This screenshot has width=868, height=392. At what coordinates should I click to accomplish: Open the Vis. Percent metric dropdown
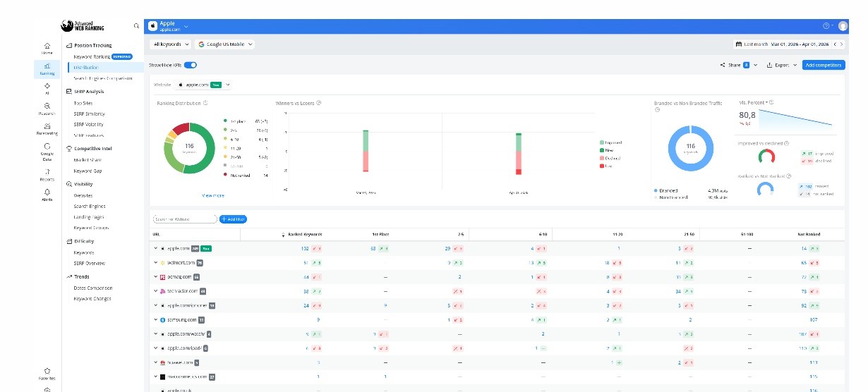click(x=754, y=103)
